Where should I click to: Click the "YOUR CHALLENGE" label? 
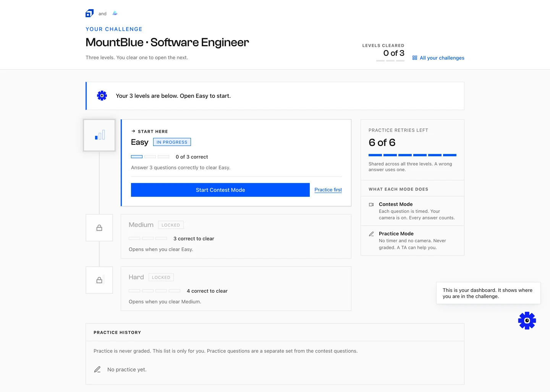point(114,29)
